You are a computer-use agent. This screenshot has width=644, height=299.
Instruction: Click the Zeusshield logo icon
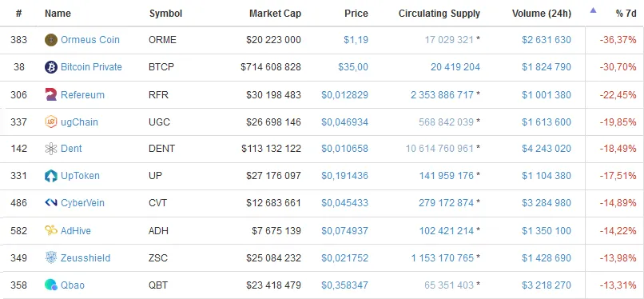coord(51,258)
